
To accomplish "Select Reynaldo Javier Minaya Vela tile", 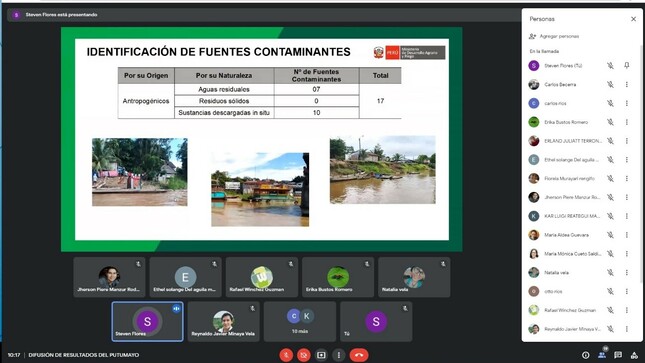I will point(224,321).
